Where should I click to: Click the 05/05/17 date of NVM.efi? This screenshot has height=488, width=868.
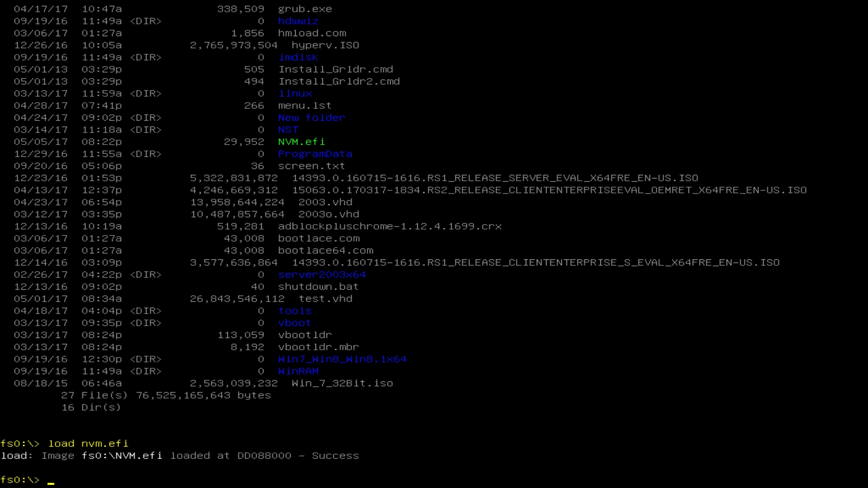(x=41, y=142)
